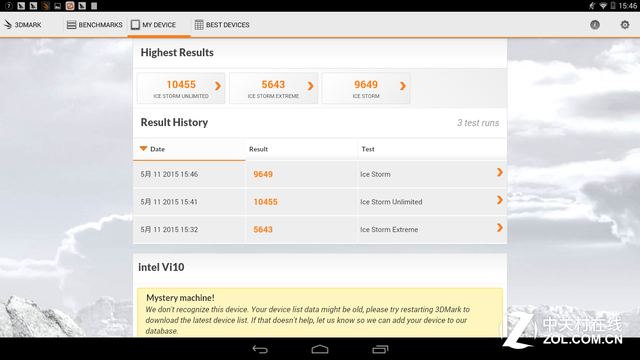Select the 5643 score in history
The height and width of the screenshot is (360, 640).
click(x=263, y=230)
